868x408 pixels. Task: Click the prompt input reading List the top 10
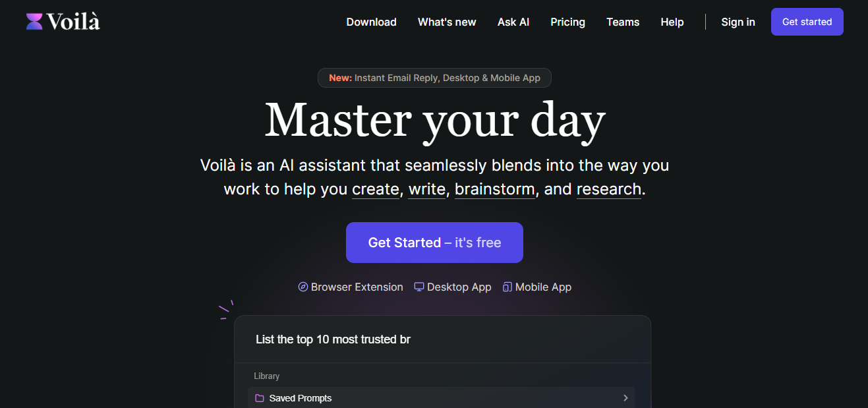(x=442, y=339)
